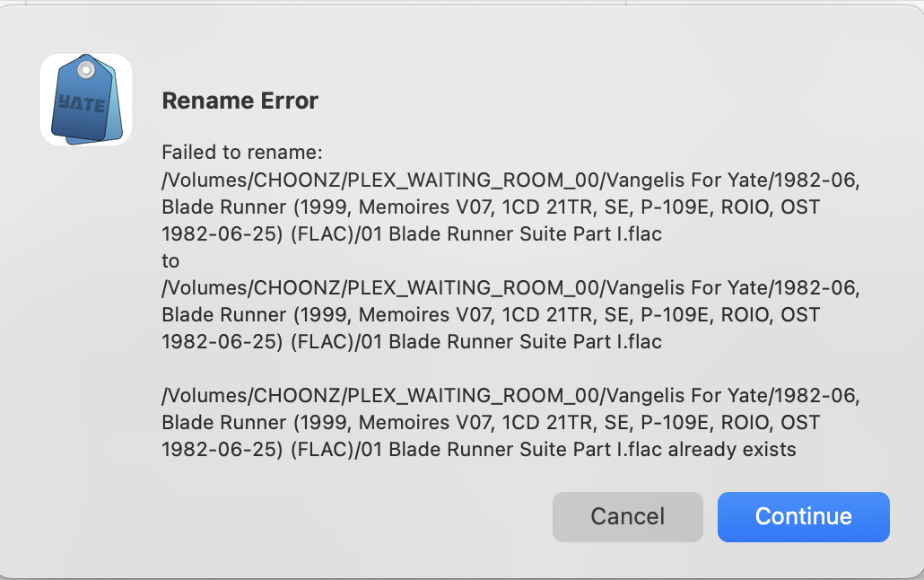Click the Rename Error heading
Viewport: 924px width, 580px height.
click(240, 101)
